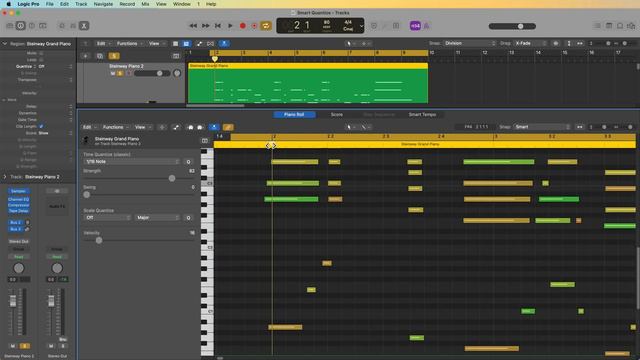Open the Compressor plug-in slot
Viewport: 640px width, 360px height.
18,205
